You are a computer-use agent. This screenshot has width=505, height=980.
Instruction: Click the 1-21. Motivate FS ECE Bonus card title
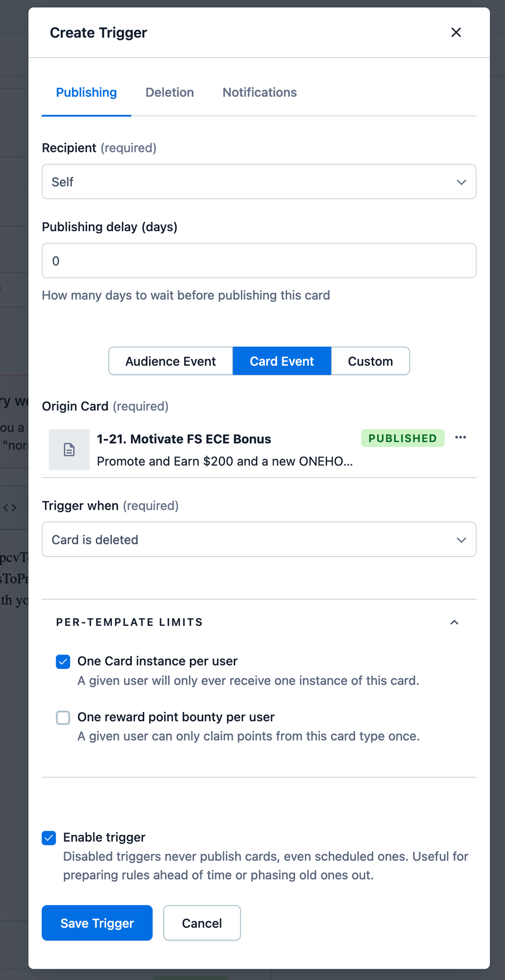[184, 439]
